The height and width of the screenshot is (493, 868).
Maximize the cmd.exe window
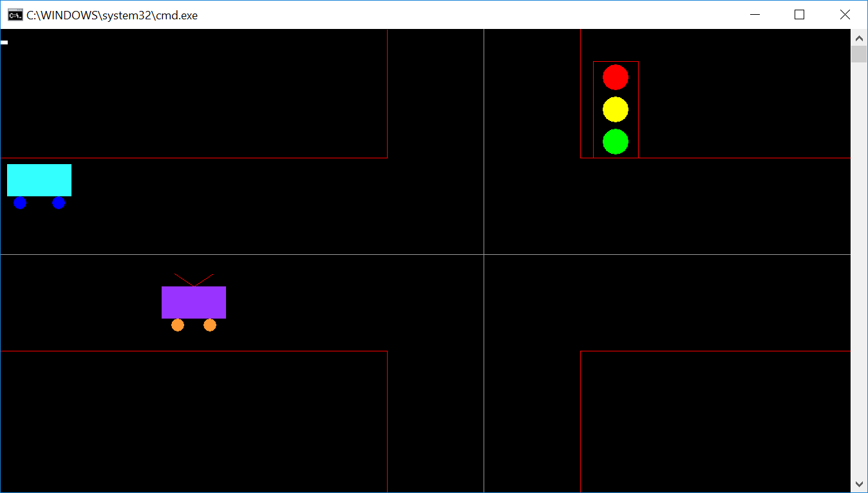coord(799,15)
